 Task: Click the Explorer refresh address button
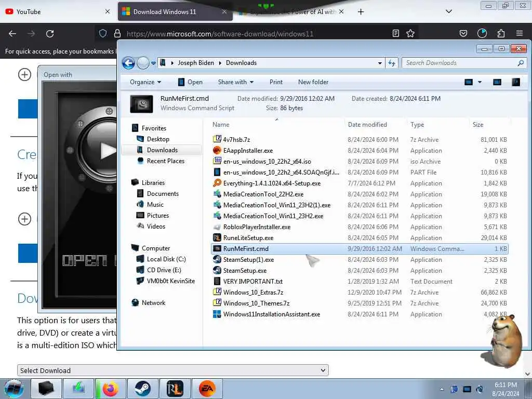click(x=392, y=63)
